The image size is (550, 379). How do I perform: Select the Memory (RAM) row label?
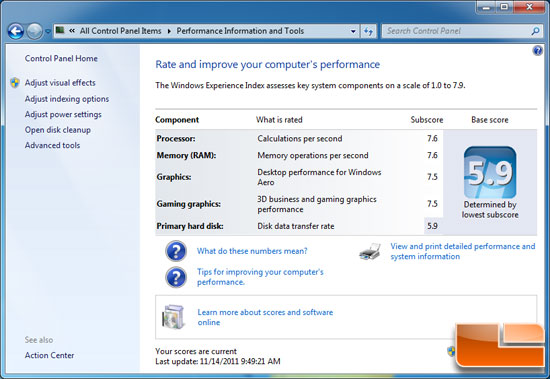click(186, 155)
